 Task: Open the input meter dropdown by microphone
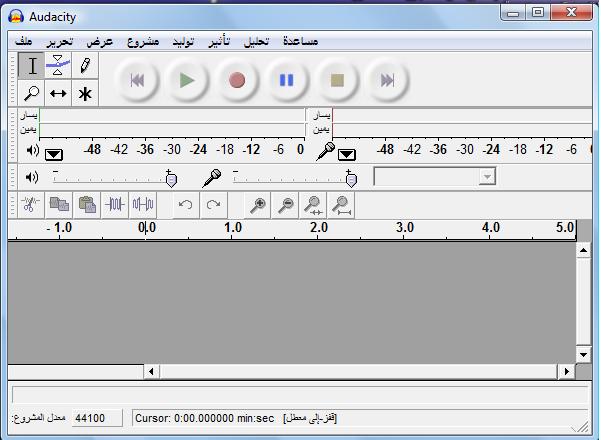tap(346, 154)
